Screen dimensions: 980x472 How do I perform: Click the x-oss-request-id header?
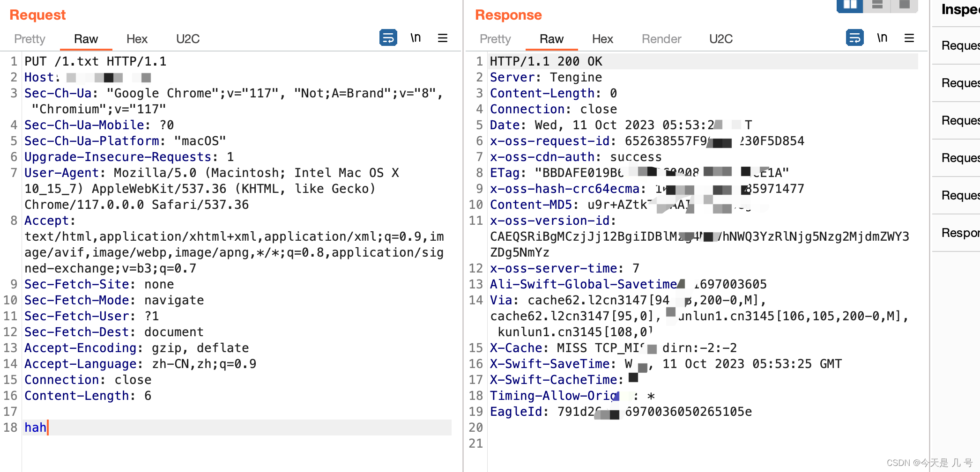pyautogui.click(x=647, y=141)
